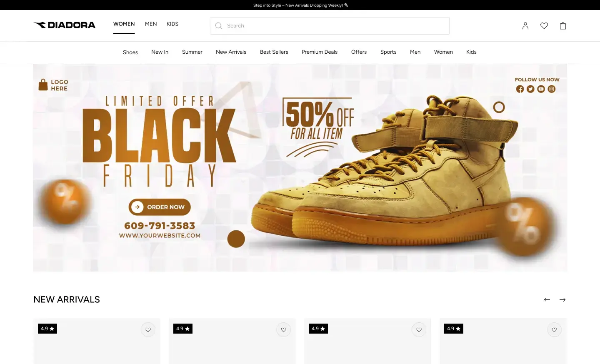The image size is (600, 364).
Task: Click the Black Friday banner image
Action: click(x=300, y=168)
